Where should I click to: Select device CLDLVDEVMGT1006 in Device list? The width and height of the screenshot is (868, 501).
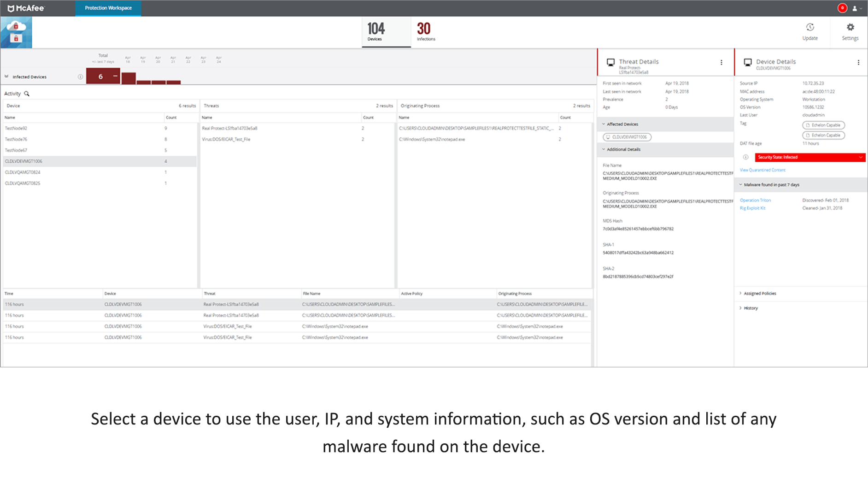100,161
